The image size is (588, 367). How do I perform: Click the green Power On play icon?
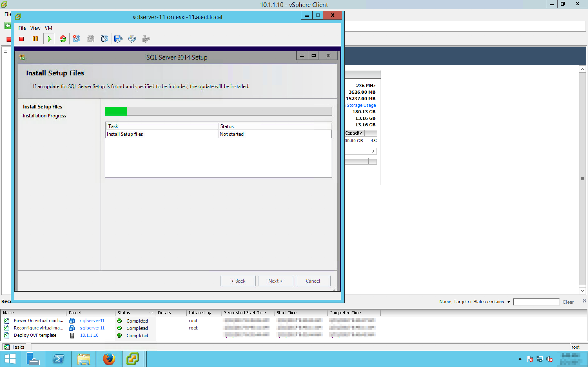[x=49, y=39]
